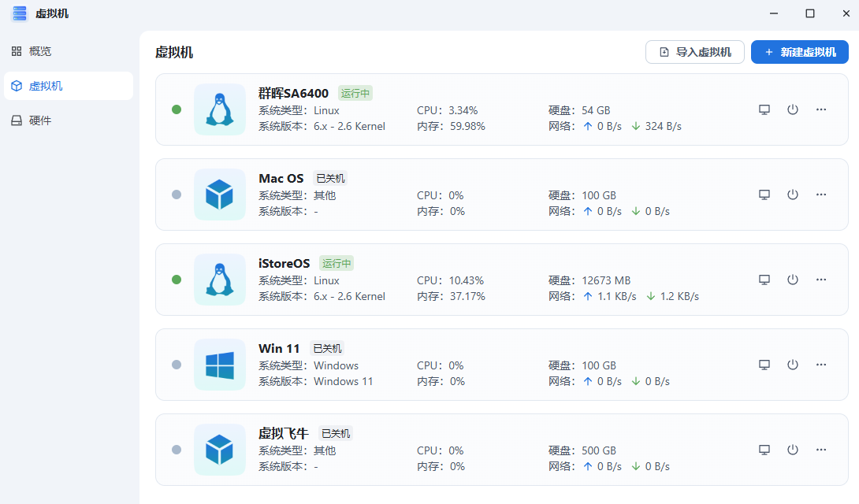859x504 pixels.
Task: Click the disk size 12673 MB
Action: tap(607, 280)
